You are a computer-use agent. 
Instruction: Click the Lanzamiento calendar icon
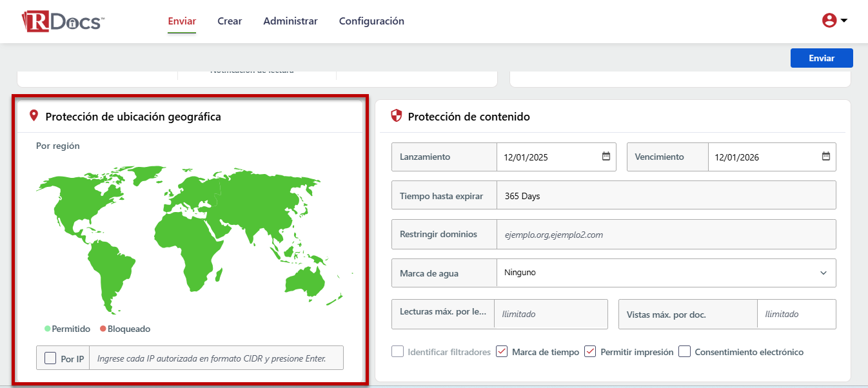coord(606,157)
